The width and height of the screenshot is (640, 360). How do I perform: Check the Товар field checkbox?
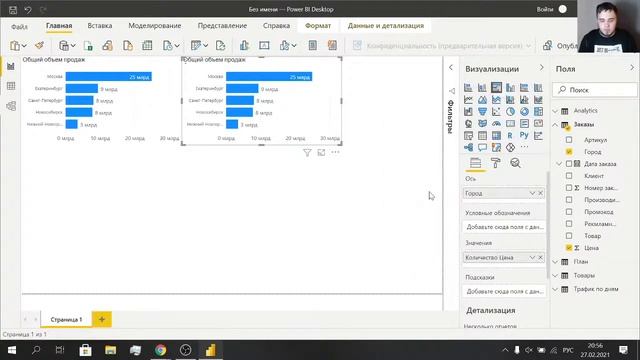coord(569,236)
